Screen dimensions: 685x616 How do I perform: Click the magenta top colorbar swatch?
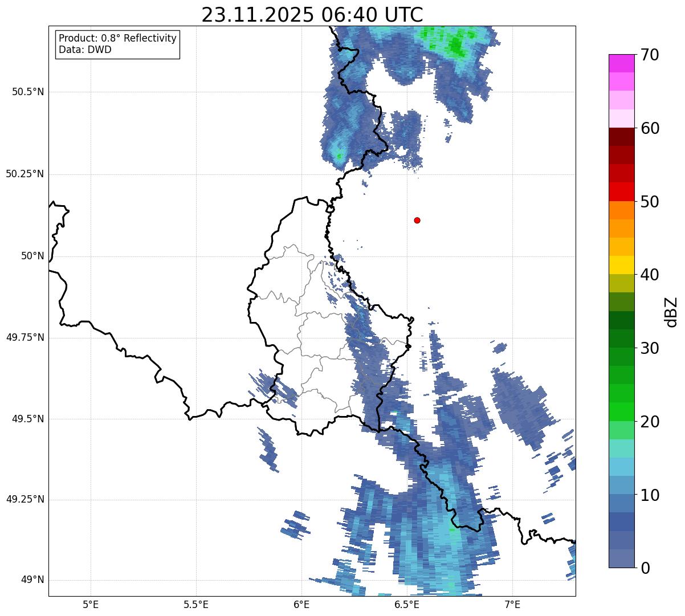621,63
